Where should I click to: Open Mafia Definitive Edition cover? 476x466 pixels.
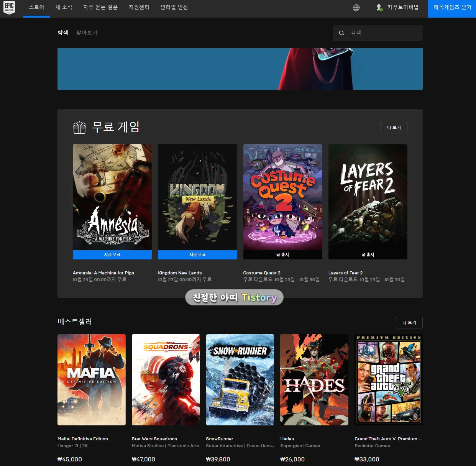point(92,380)
